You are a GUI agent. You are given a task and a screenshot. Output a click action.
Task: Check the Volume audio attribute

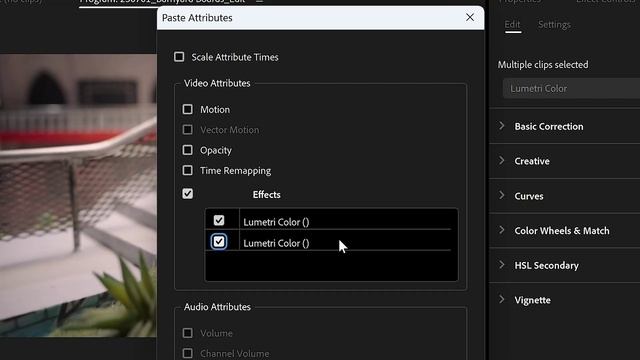pyautogui.click(x=187, y=333)
